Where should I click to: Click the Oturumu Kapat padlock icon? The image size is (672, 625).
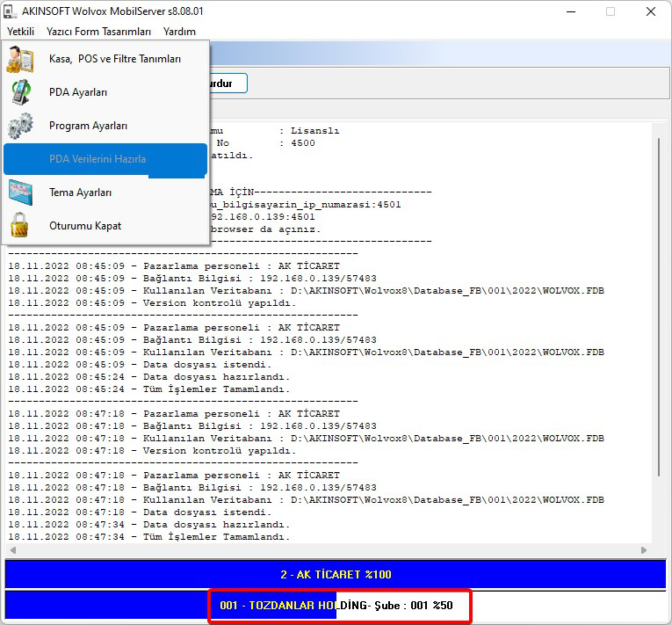tap(19, 226)
